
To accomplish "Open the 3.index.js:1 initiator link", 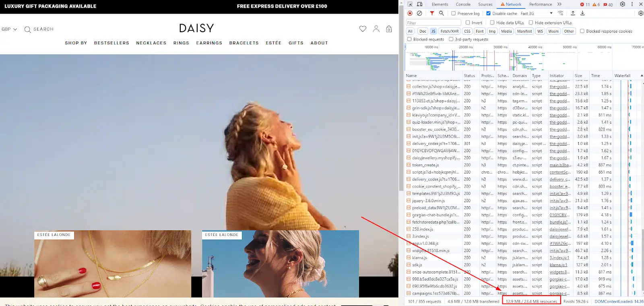I will (x=559, y=258).
